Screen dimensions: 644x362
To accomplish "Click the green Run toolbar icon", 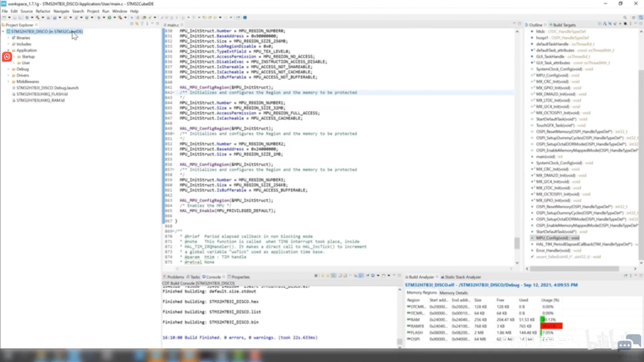I will [109, 17].
